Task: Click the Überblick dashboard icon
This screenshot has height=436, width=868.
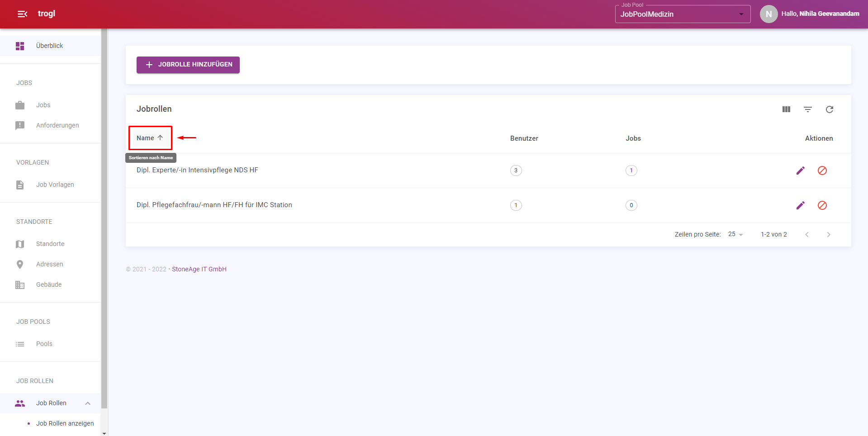Action: [x=20, y=46]
